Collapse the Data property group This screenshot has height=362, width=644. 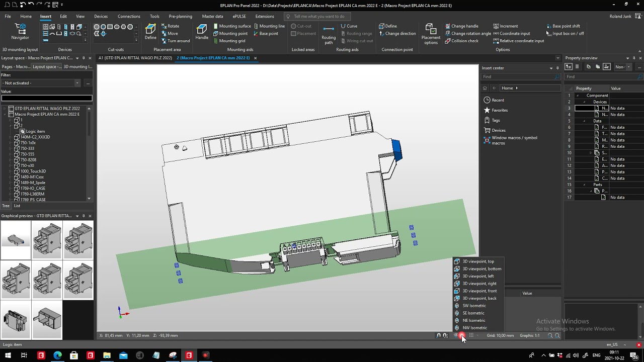coord(584,121)
